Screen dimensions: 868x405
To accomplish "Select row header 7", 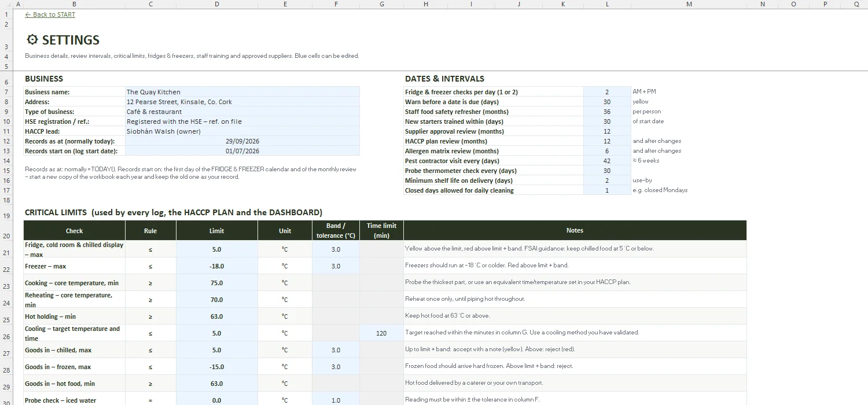I will click(6, 92).
